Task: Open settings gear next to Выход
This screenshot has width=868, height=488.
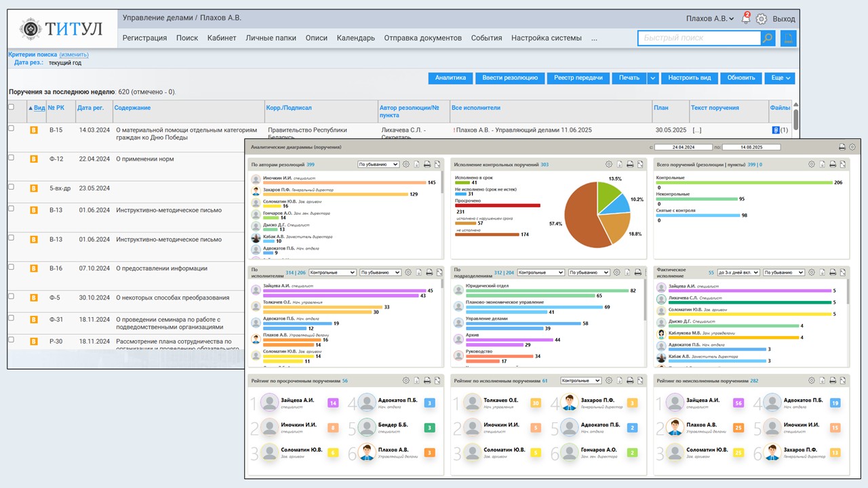Action: [x=762, y=19]
